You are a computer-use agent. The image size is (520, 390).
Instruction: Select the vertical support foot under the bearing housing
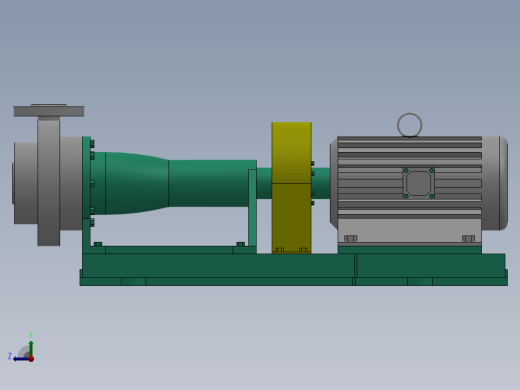(252, 207)
